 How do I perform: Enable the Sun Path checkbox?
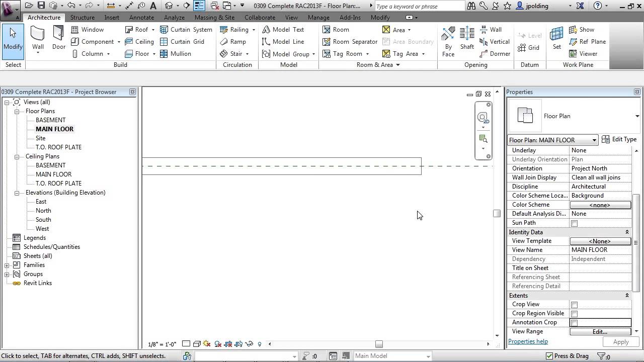[574, 223]
